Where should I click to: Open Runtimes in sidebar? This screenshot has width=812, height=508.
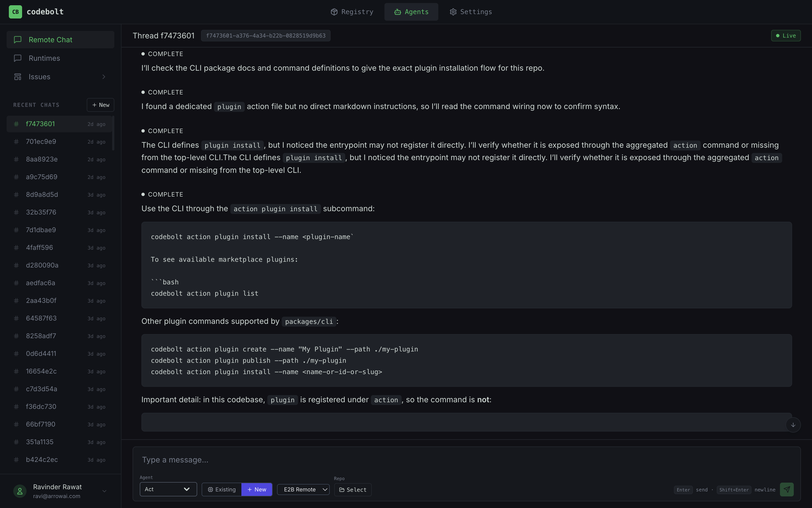click(60, 58)
